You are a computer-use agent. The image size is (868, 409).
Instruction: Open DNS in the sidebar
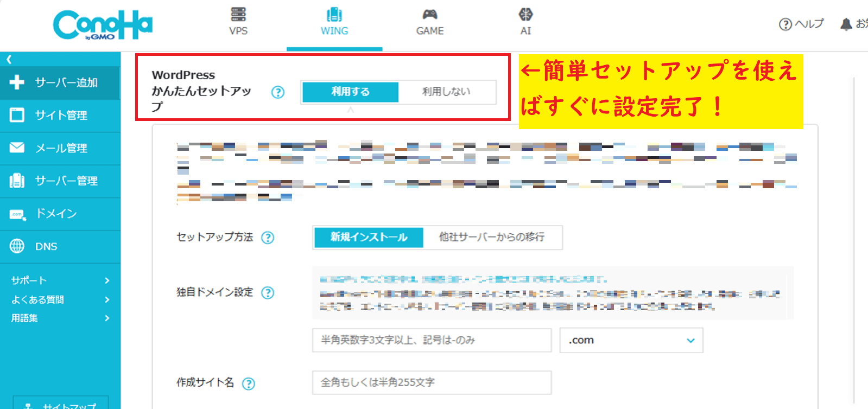pos(60,246)
